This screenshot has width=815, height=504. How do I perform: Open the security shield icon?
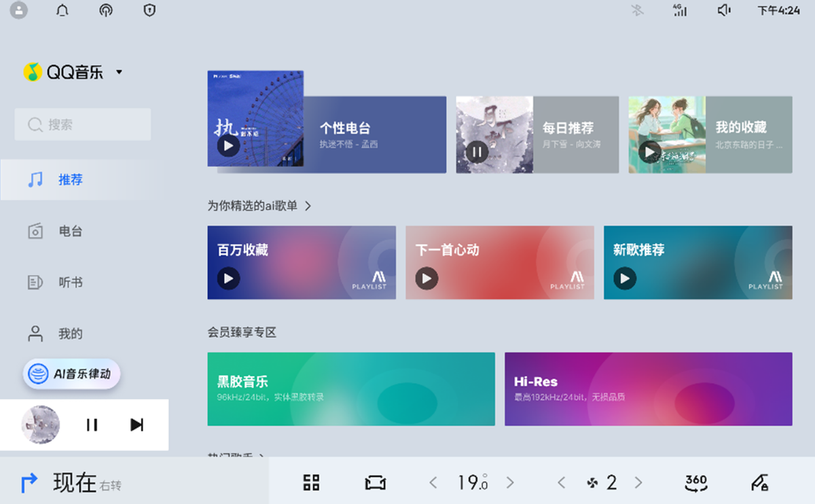coord(149,10)
